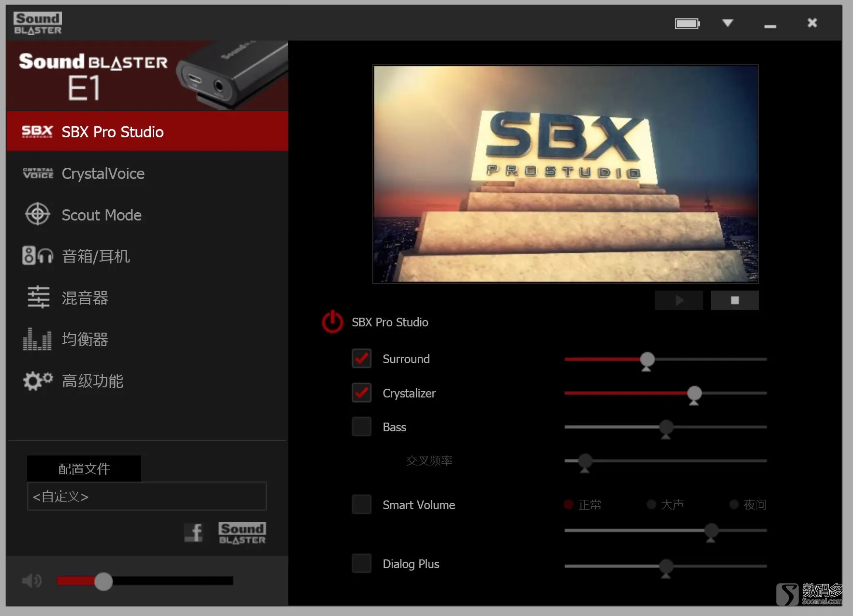Screen dimensions: 853x616
Task: Open the CrystalVoice section
Action: tap(147, 174)
